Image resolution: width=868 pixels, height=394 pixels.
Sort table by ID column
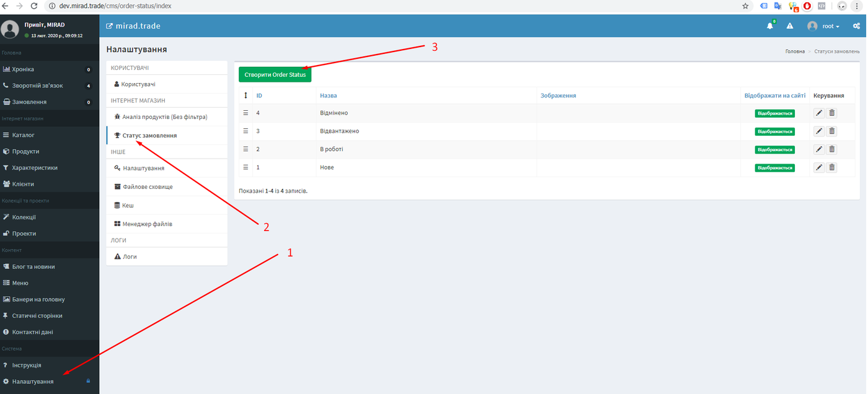pyautogui.click(x=259, y=95)
